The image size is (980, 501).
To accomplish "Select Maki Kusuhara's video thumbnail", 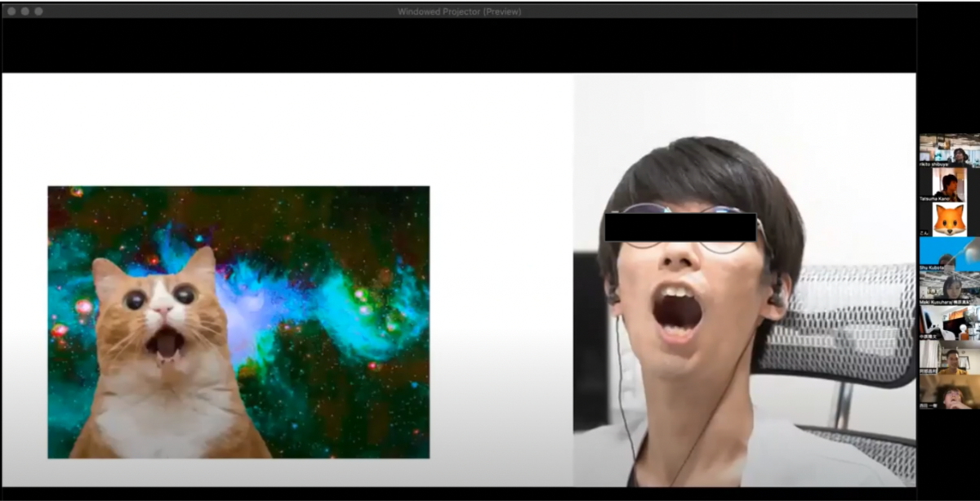I will [948, 289].
